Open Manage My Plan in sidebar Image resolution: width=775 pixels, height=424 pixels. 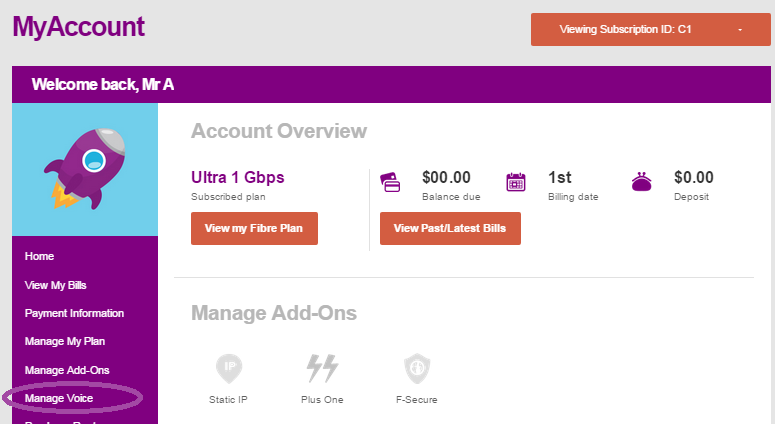65,342
